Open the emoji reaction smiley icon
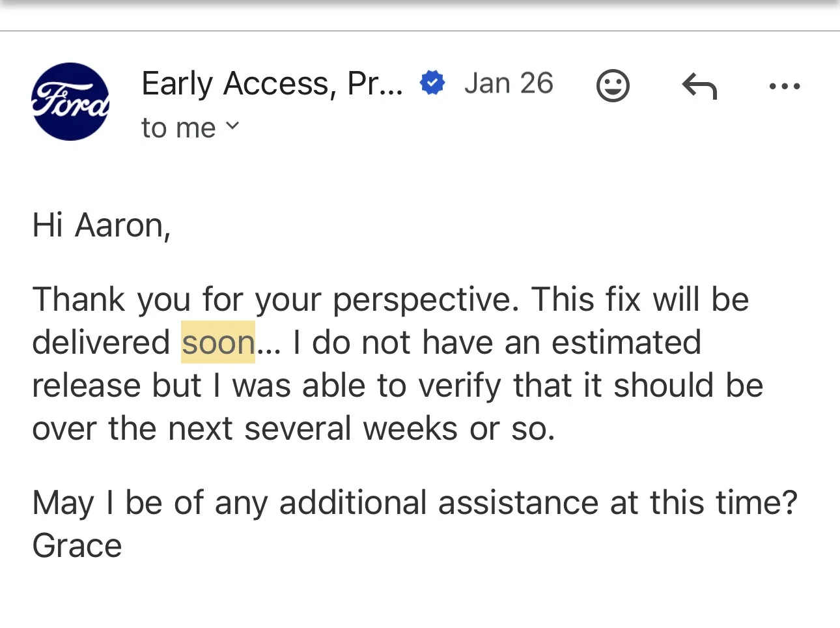 pos(613,85)
